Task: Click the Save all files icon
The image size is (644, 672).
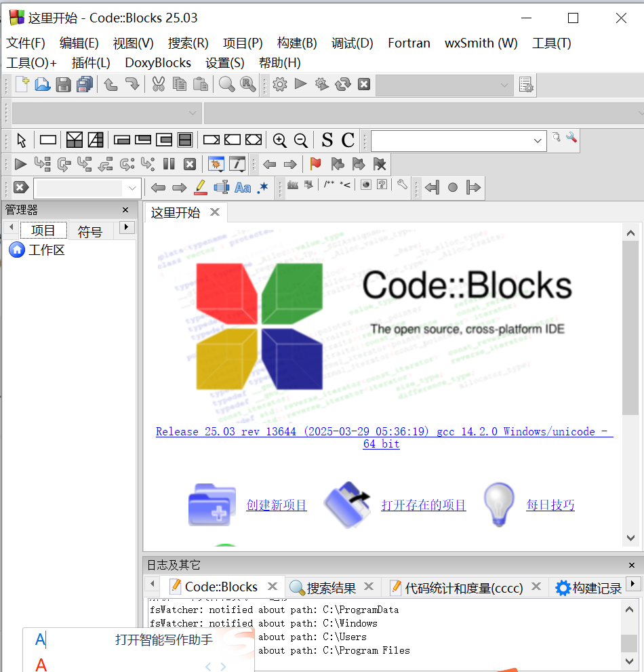Action: click(x=85, y=85)
